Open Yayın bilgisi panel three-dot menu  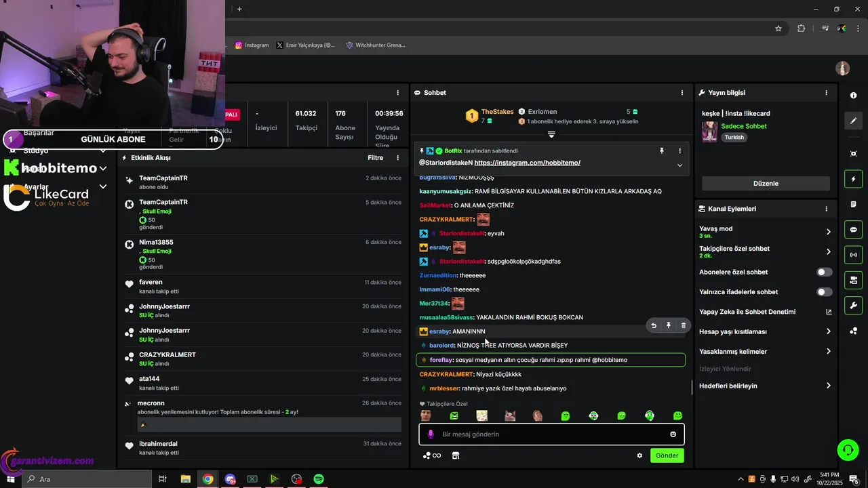(x=826, y=92)
